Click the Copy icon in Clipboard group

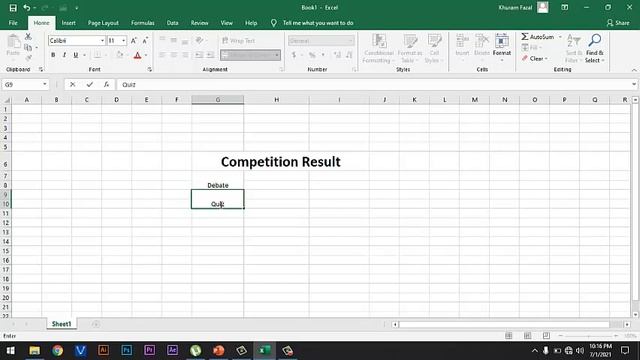[28, 47]
